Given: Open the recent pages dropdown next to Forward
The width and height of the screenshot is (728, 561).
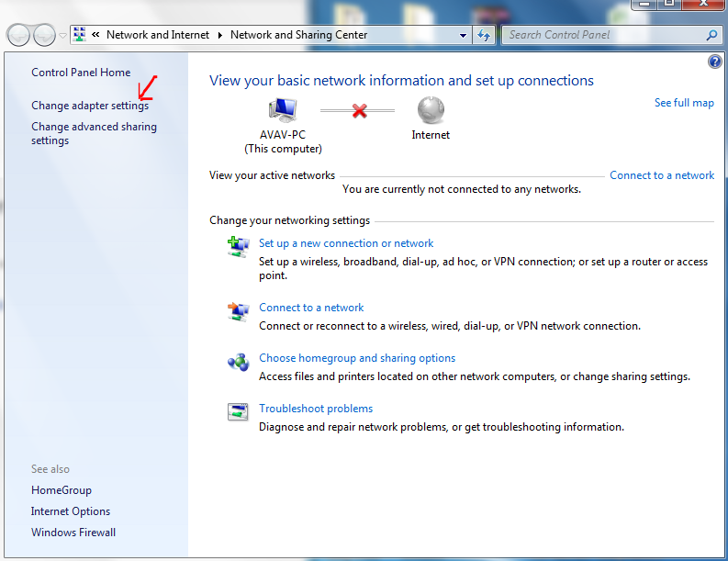Looking at the screenshot, I should point(62,35).
